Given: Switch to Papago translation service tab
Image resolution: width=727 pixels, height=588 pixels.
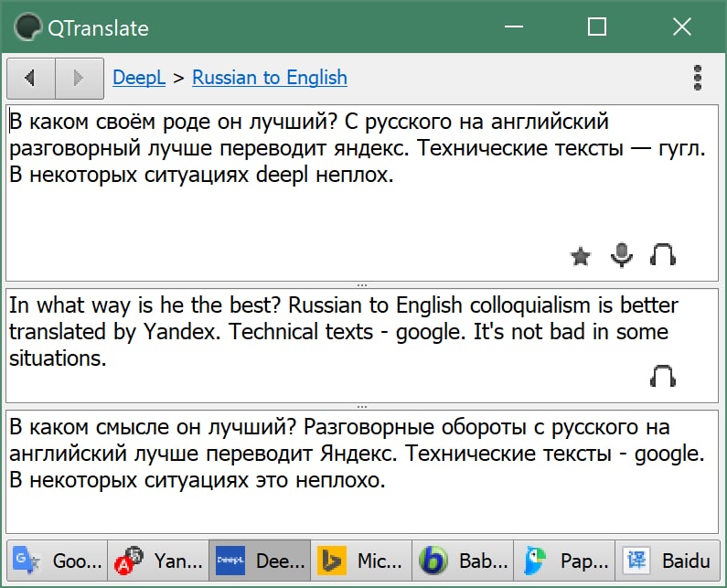Looking at the screenshot, I should 564,561.
